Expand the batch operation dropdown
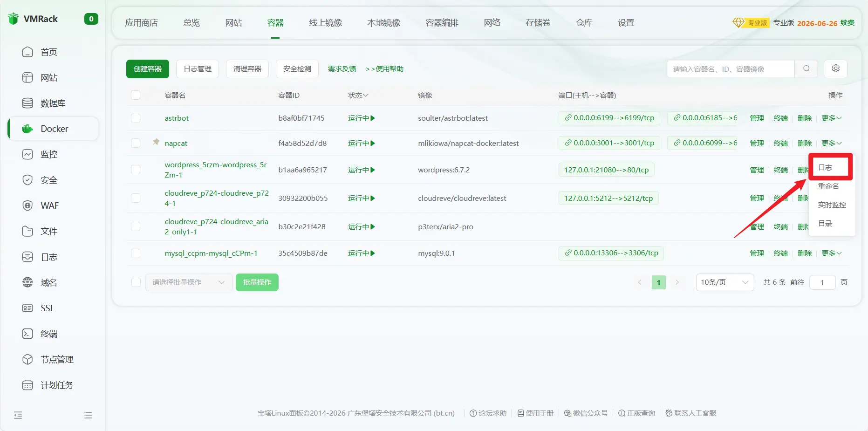The width and height of the screenshot is (868, 431). pyautogui.click(x=189, y=282)
